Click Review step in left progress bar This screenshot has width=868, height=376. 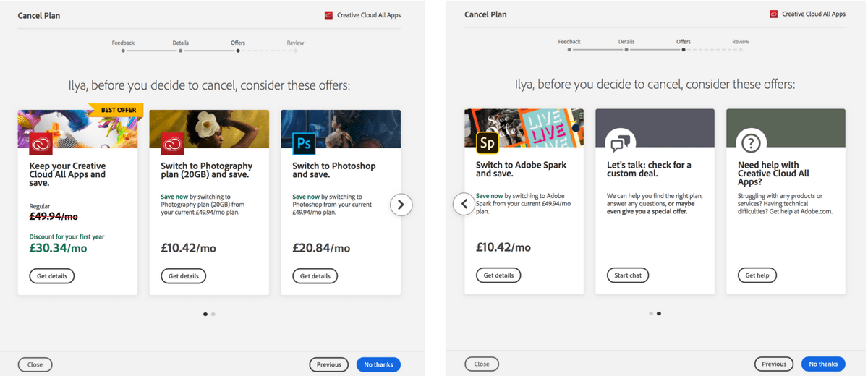point(295,46)
